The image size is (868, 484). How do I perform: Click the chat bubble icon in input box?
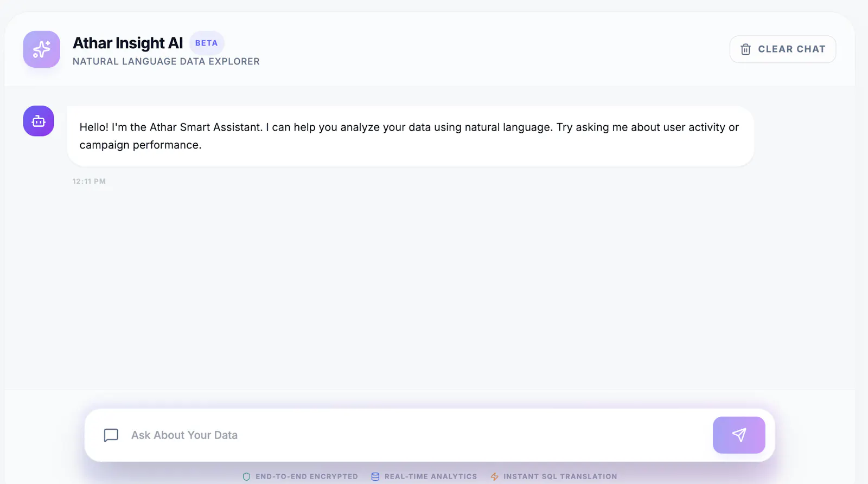pyautogui.click(x=111, y=435)
